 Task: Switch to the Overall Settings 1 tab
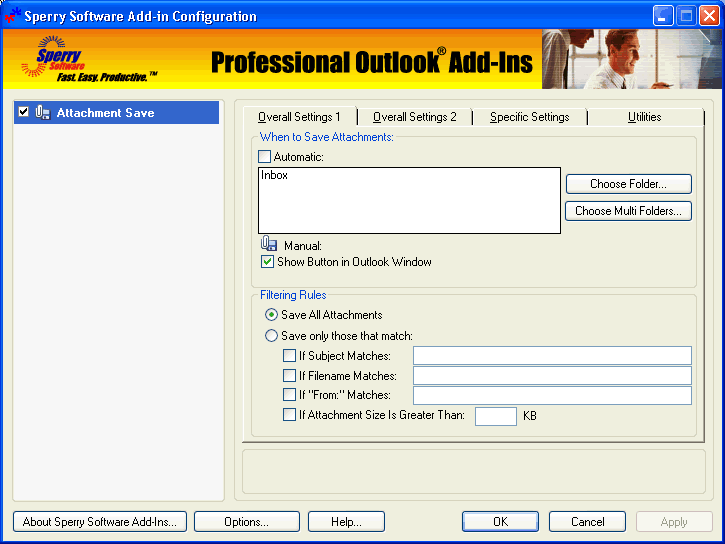coord(299,117)
